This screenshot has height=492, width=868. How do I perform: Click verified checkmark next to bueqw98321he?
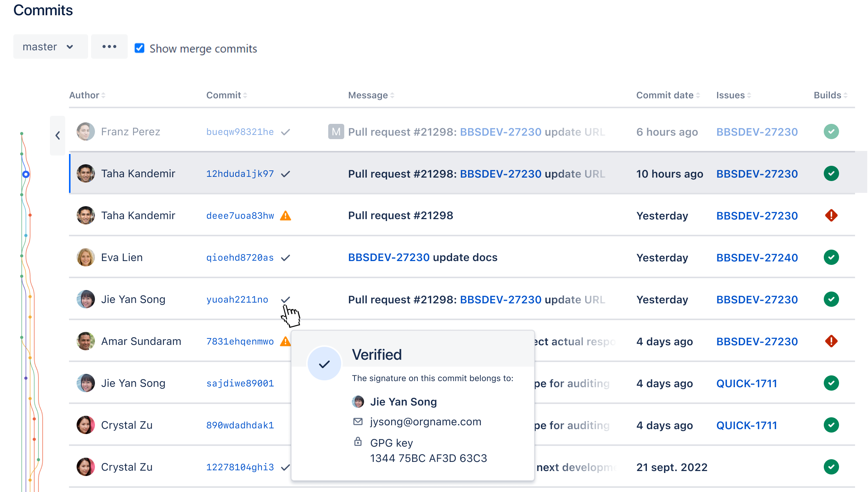[285, 132]
